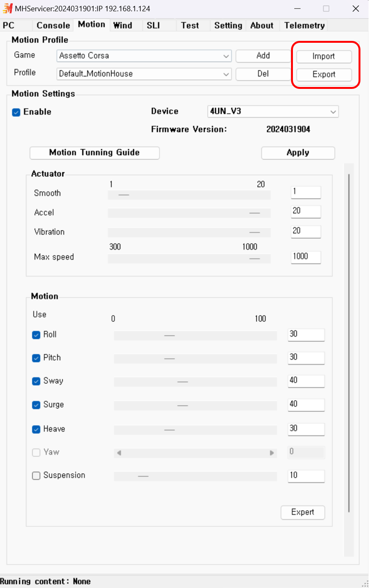Click the Accel slider track
The image size is (369, 588).
pos(189,213)
